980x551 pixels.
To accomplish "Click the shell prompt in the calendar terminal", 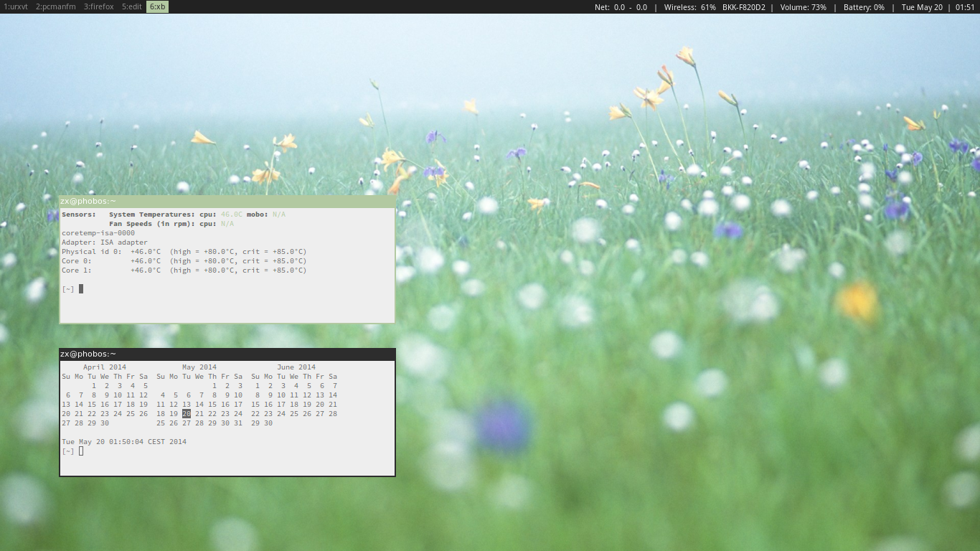I will tap(68, 451).
